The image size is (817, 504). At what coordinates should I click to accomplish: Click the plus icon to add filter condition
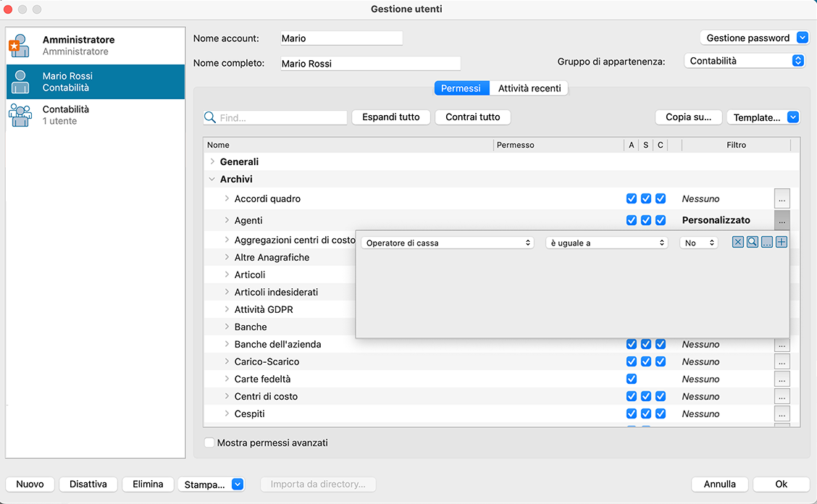[x=782, y=243]
